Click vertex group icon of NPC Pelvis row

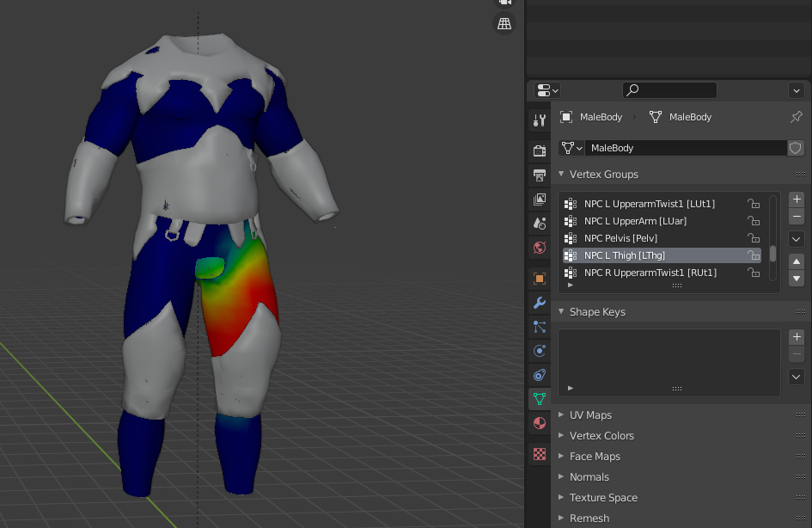(x=571, y=238)
